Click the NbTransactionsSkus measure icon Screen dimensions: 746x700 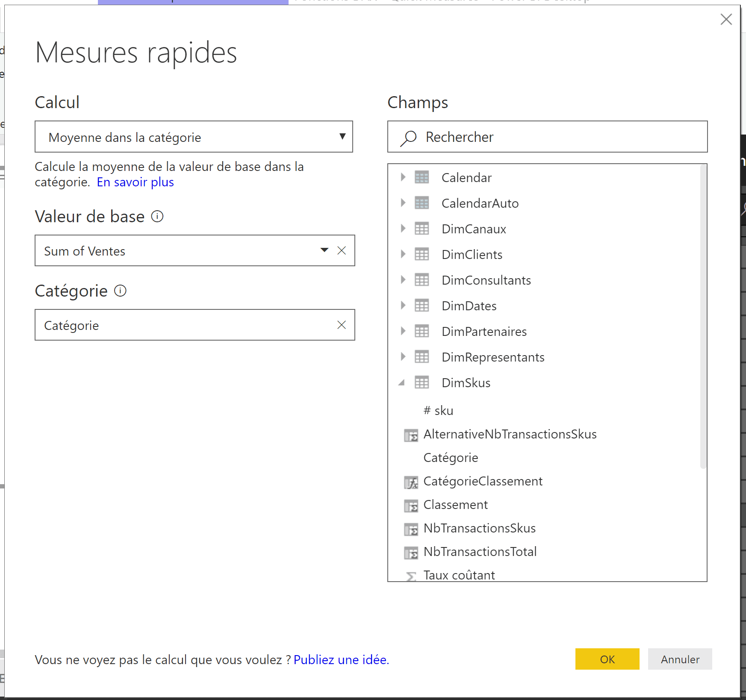tap(411, 529)
